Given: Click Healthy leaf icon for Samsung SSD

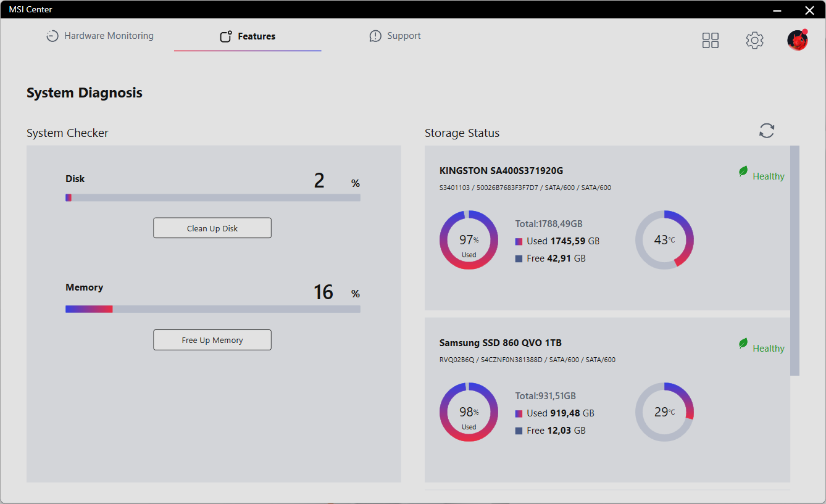Looking at the screenshot, I should tap(743, 344).
